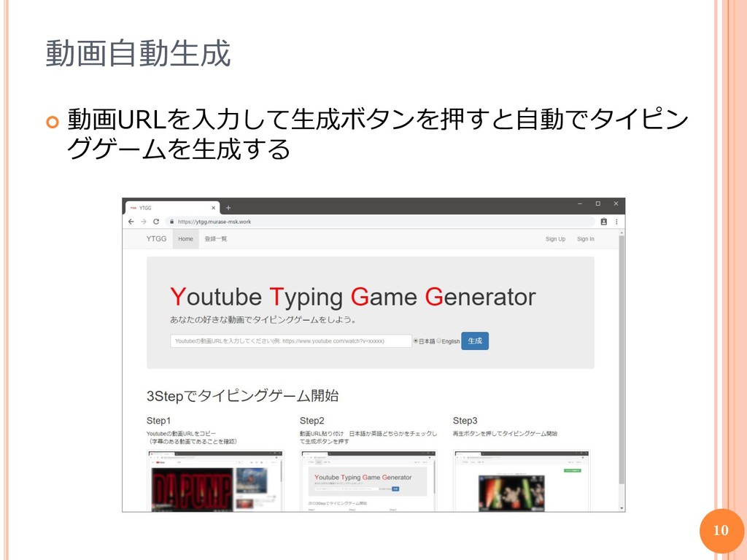
Task: Click the Sign In link
Action: pyautogui.click(x=586, y=239)
